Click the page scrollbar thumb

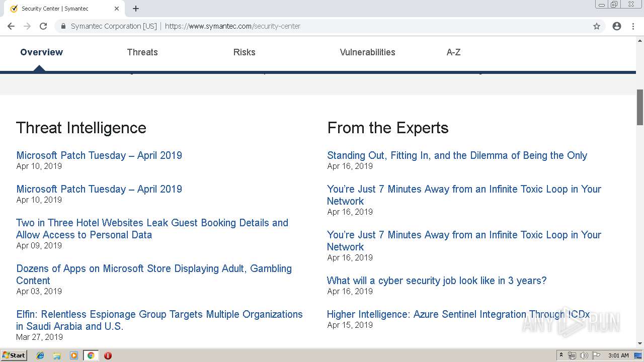click(x=640, y=107)
